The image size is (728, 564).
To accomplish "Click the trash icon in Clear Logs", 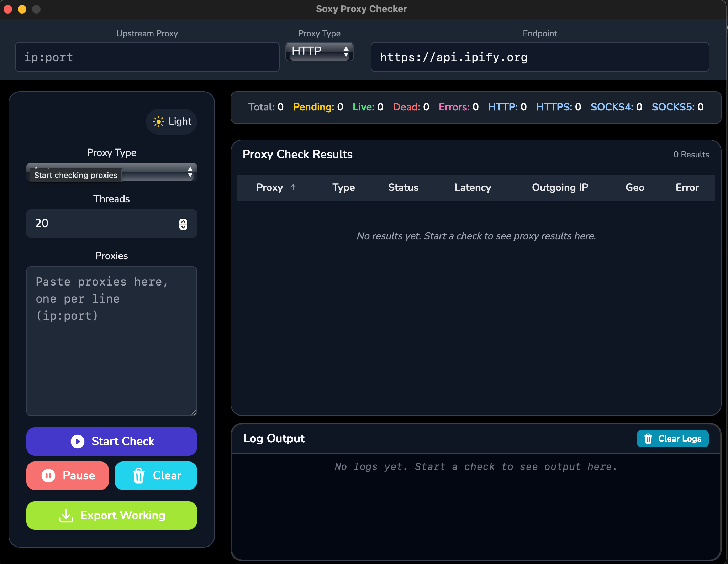I will (x=648, y=439).
